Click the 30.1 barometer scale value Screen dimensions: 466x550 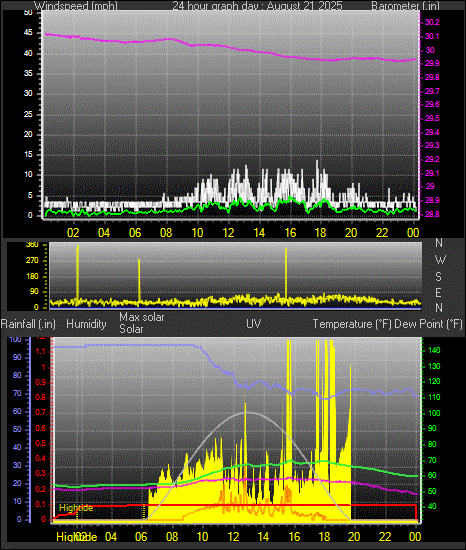432,36
